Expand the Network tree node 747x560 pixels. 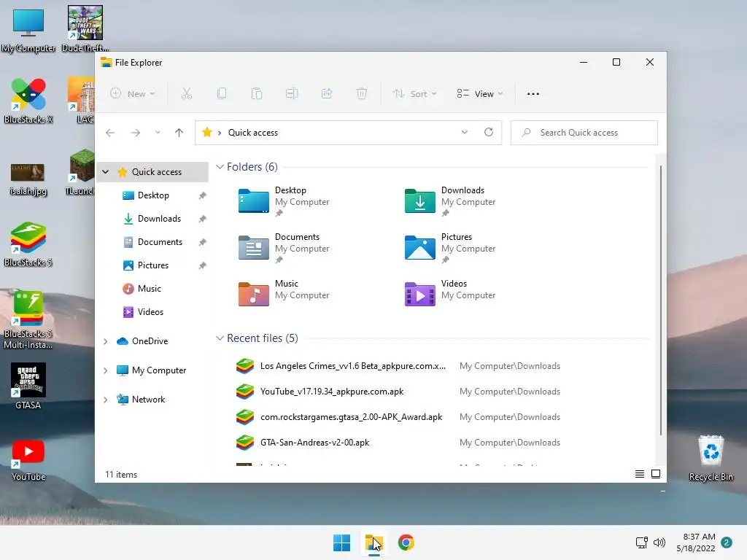point(105,400)
